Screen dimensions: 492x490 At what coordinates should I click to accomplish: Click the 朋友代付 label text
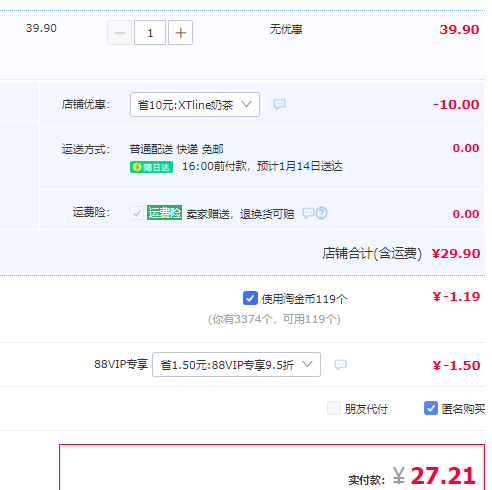366,409
